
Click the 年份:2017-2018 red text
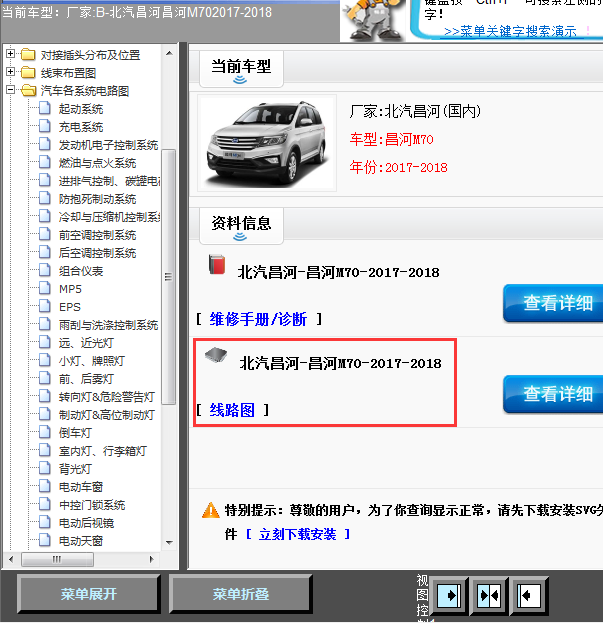tap(398, 167)
